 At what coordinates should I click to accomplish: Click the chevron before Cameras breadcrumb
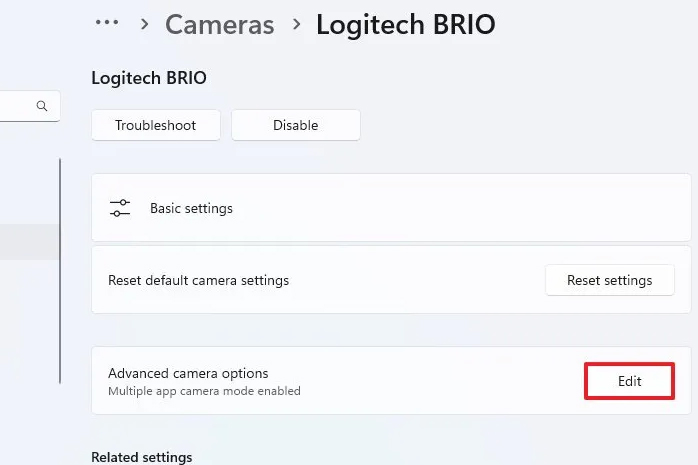tap(145, 24)
